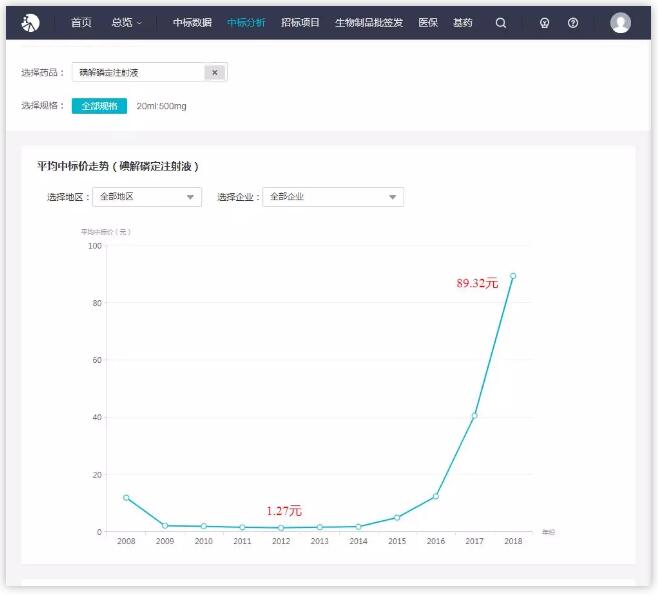Click the 2018 data point on the chart

pos(513,276)
